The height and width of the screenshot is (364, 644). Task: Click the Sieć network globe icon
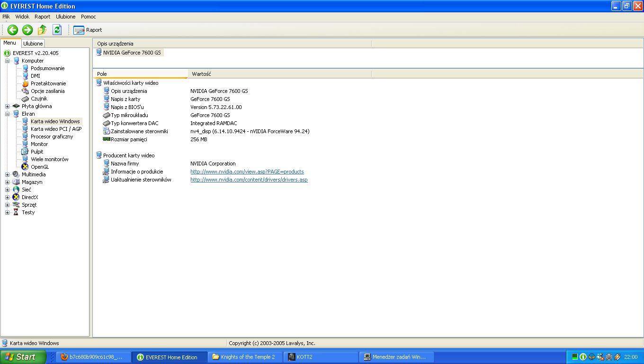[16, 190]
